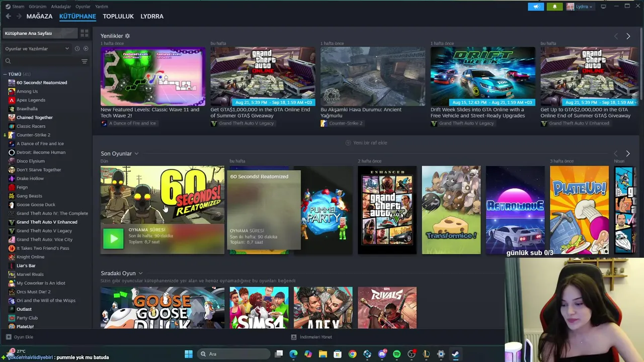Viewport: 644px width, 362px height.
Task: Add a game with Oyun Ekle
Action: coord(19,337)
